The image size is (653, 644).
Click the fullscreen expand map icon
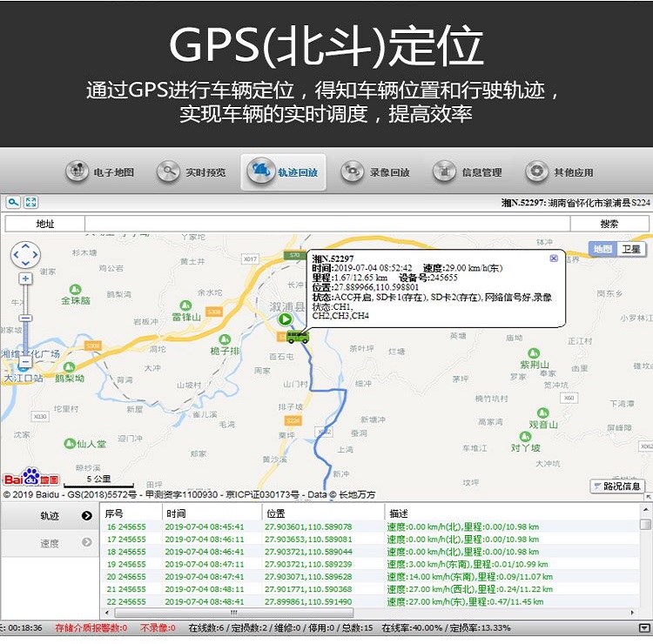pos(30,202)
